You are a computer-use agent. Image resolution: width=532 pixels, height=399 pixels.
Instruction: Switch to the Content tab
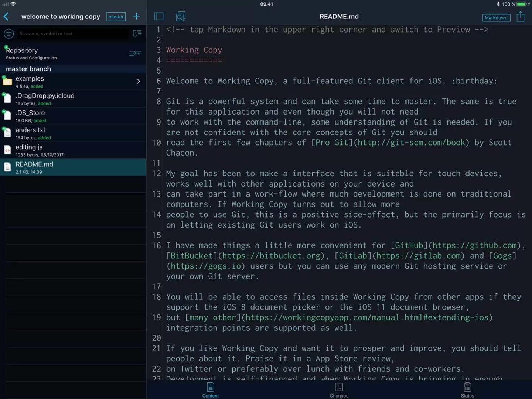(210, 390)
